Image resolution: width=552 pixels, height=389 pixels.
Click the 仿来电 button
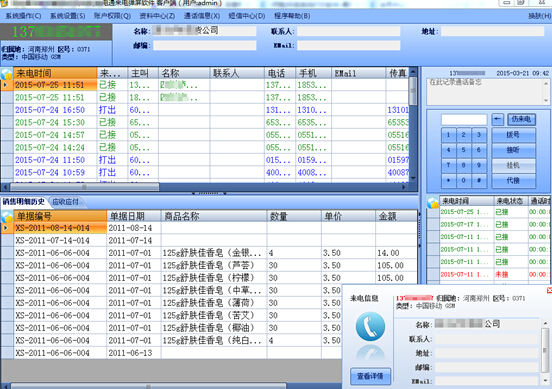[x=521, y=119]
